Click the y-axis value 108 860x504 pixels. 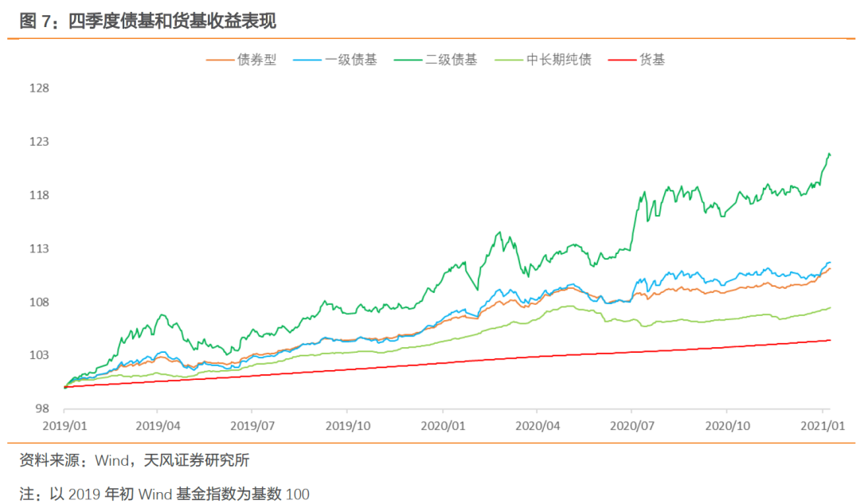tap(39, 303)
